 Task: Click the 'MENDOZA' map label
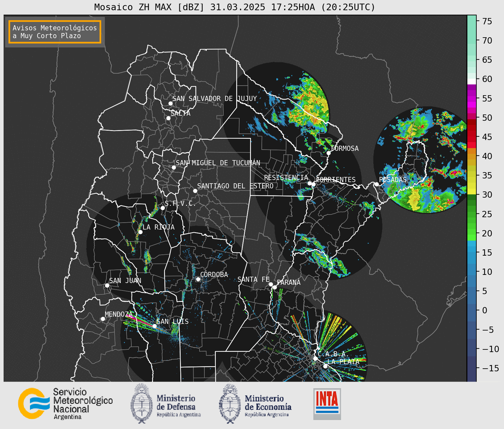pyautogui.click(x=119, y=314)
